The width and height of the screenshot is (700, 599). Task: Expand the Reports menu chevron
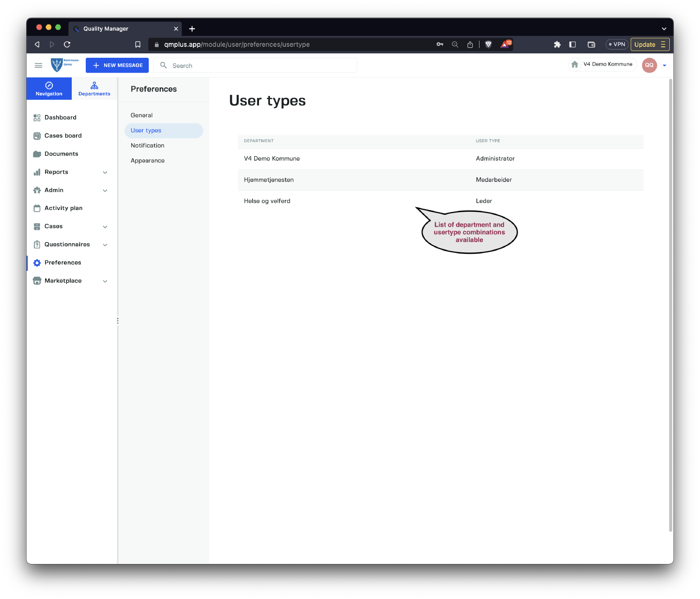(x=105, y=172)
